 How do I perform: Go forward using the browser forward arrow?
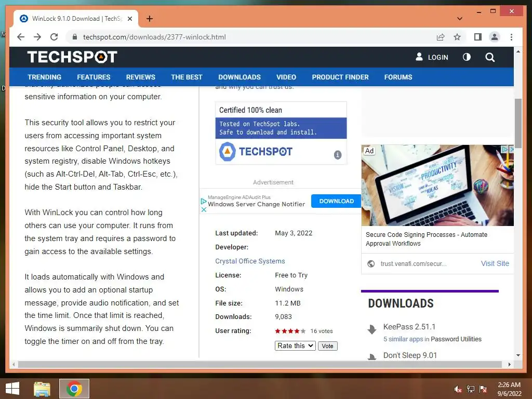[37, 37]
